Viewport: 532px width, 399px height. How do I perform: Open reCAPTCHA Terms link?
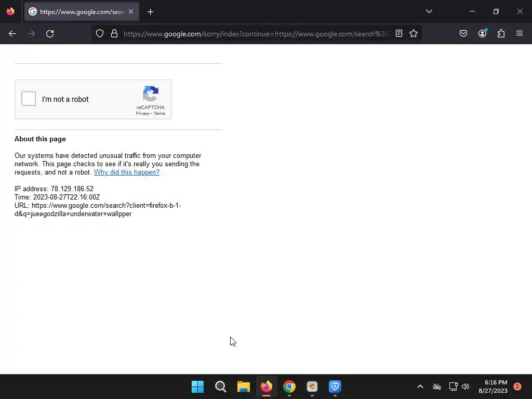pos(159,113)
